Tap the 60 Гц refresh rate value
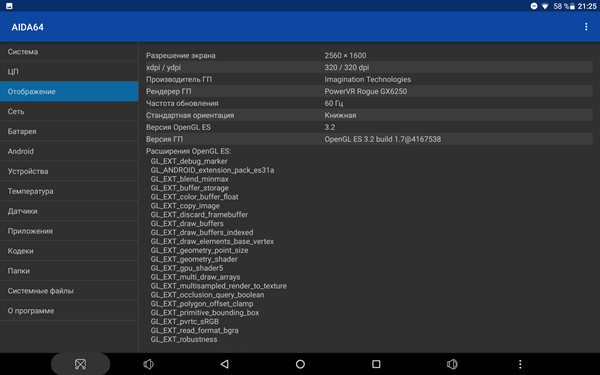This screenshot has height=375, width=600. tap(334, 103)
